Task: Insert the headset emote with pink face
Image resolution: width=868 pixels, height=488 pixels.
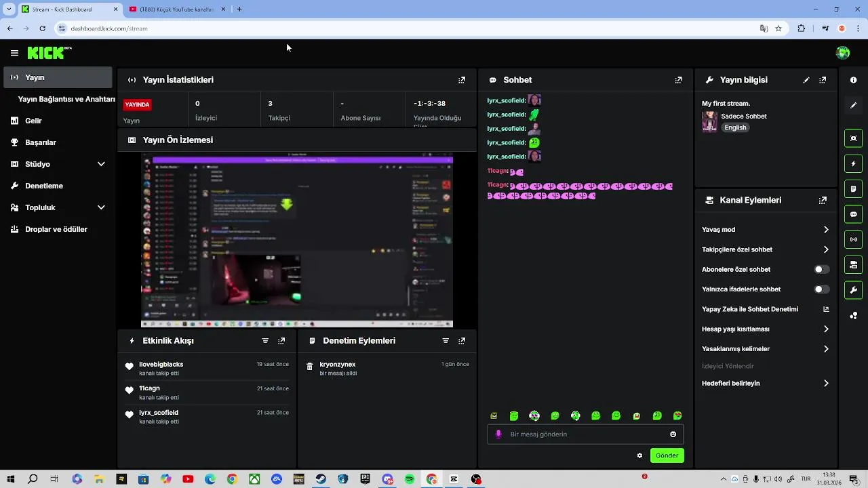Action: tap(534, 416)
